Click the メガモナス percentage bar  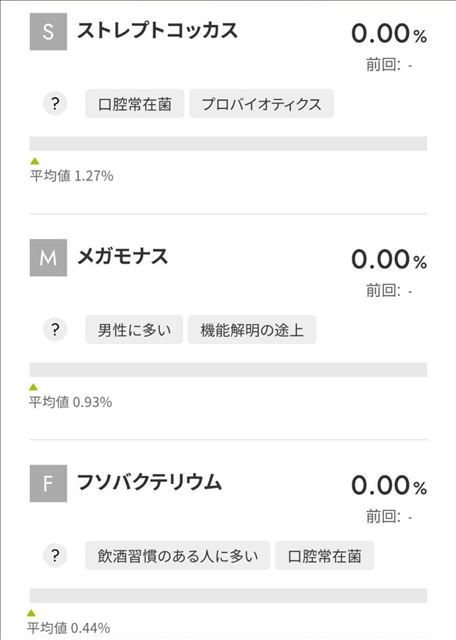tap(228, 369)
